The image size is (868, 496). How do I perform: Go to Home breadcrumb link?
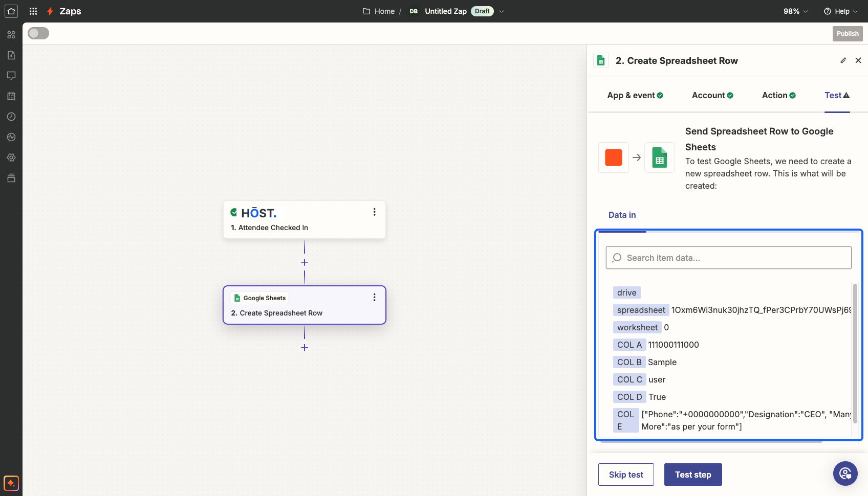pos(384,11)
